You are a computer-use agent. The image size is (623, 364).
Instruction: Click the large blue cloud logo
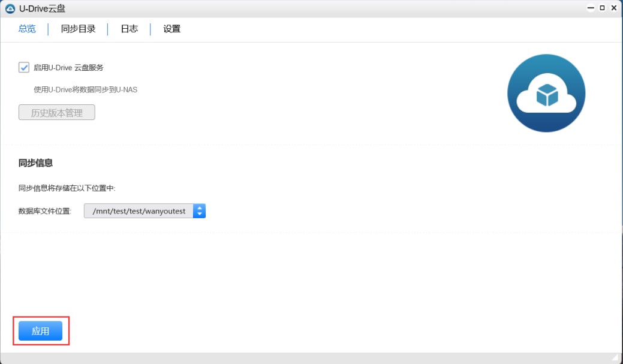click(x=546, y=93)
